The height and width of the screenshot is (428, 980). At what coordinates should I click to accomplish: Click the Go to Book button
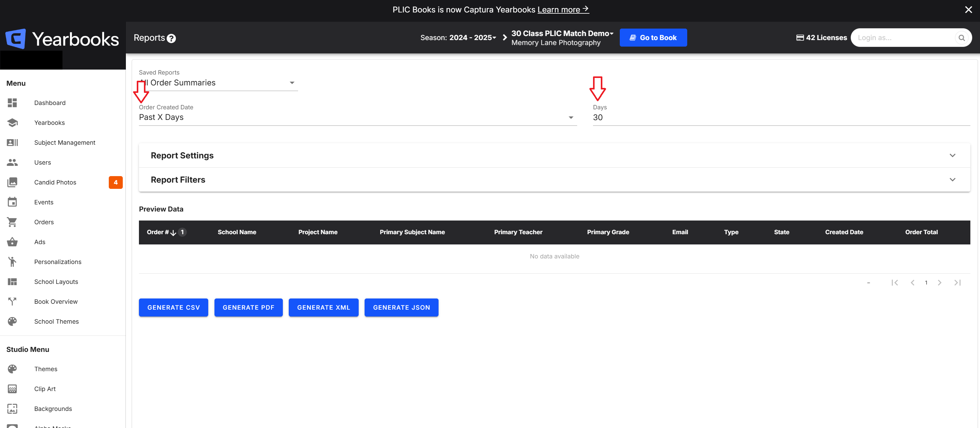point(653,38)
